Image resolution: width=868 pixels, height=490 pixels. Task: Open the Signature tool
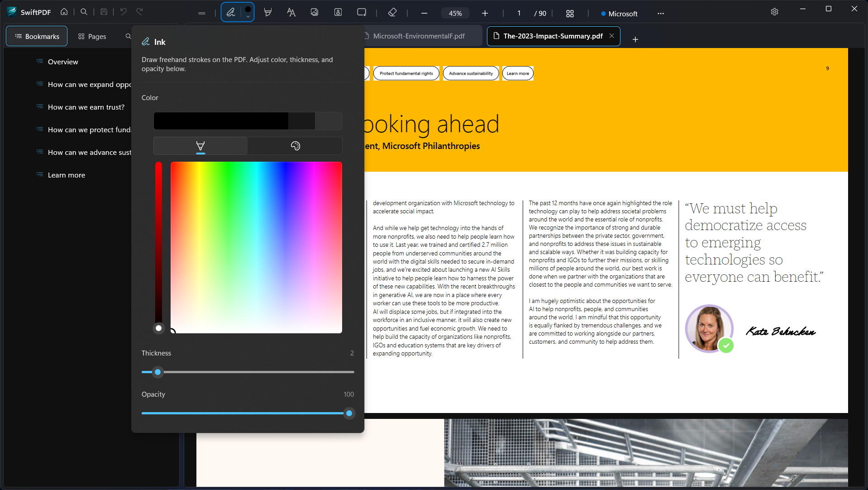(338, 12)
